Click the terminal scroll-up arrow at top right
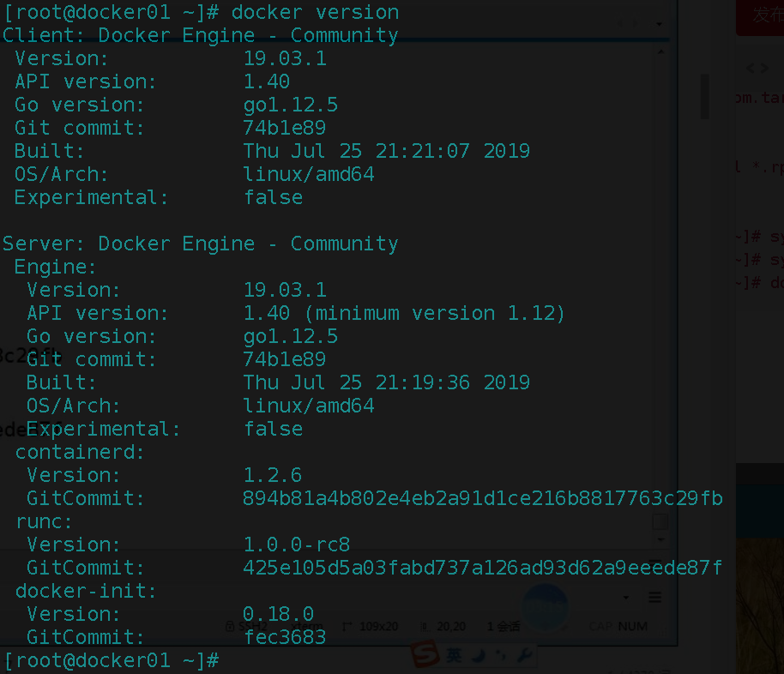Viewport: 784px width, 674px height. click(x=661, y=51)
